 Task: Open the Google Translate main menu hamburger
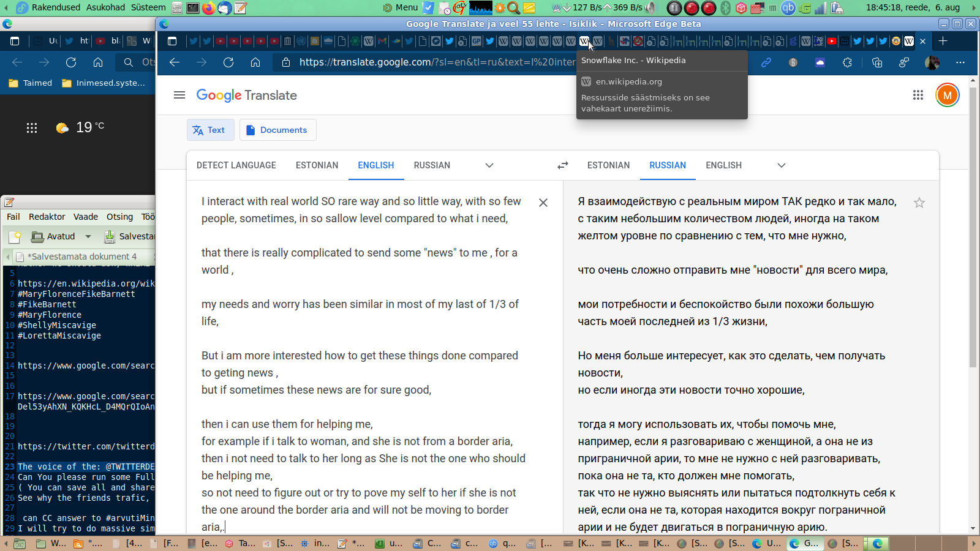(179, 95)
